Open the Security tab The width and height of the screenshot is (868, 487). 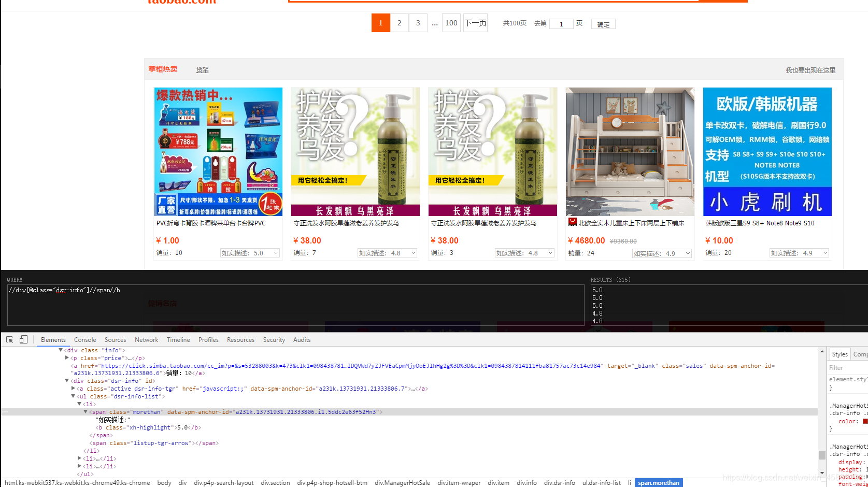(274, 340)
